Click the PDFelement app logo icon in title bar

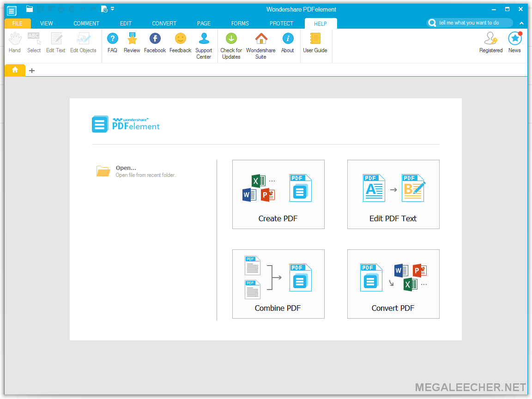tap(11, 11)
